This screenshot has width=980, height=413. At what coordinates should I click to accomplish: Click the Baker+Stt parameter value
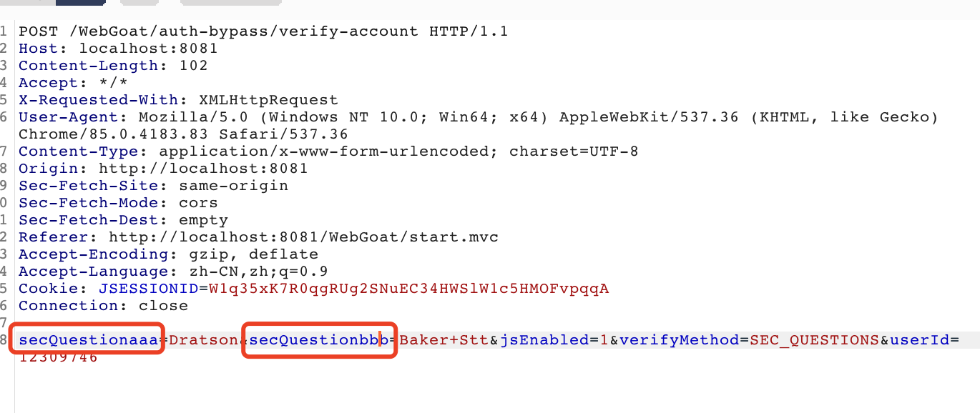click(x=444, y=340)
